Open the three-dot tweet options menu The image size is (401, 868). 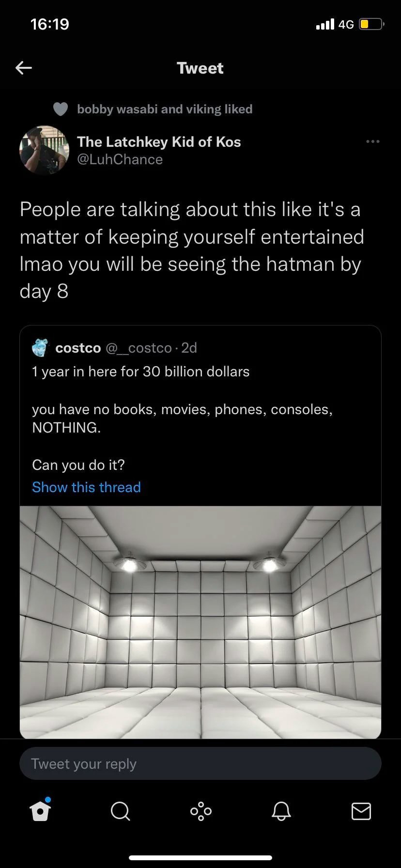[372, 141]
